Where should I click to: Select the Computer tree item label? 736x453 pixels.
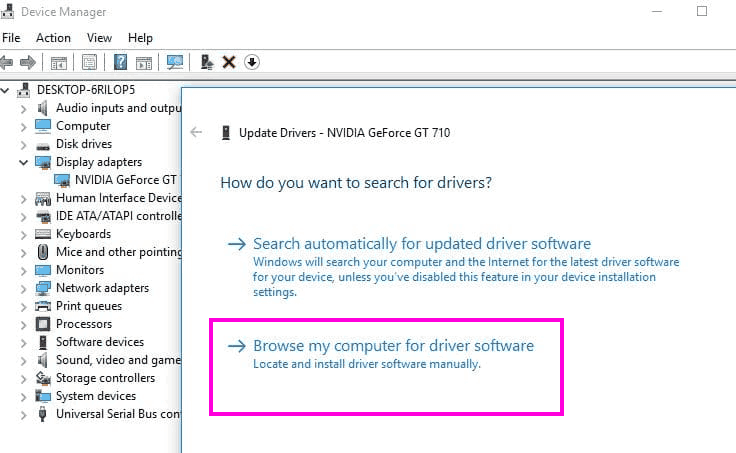click(83, 126)
